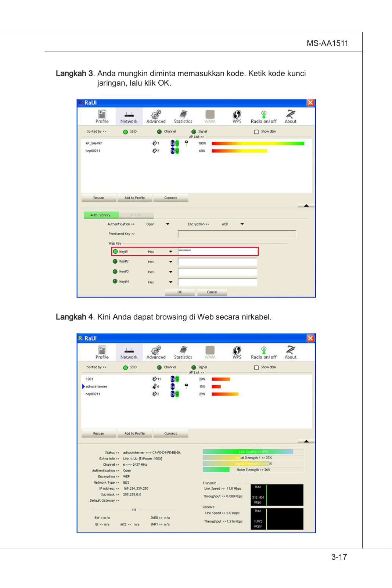Click Rescan in upper RaUI window
The image size is (392, 588).
pyautogui.click(x=99, y=198)
